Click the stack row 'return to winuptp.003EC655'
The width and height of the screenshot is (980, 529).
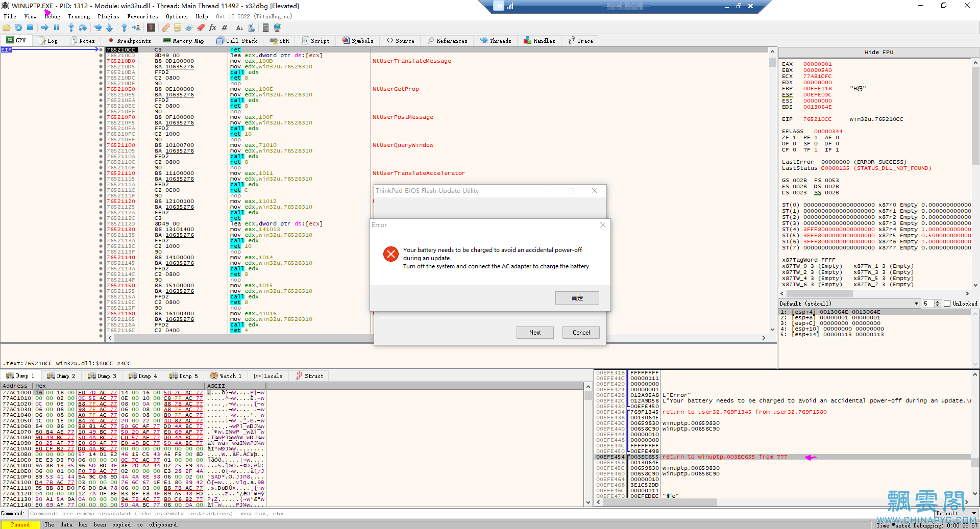pos(783,457)
